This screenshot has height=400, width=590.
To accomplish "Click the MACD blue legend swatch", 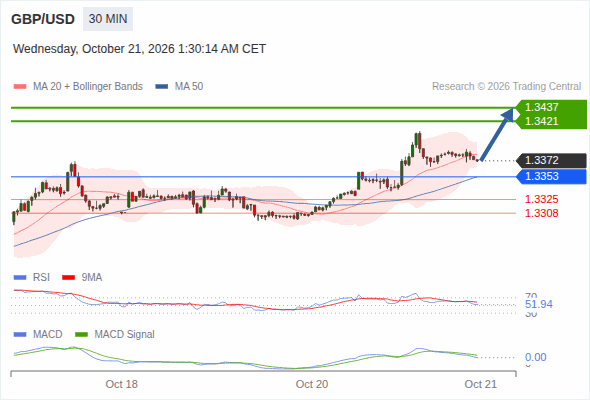I will [20, 335].
